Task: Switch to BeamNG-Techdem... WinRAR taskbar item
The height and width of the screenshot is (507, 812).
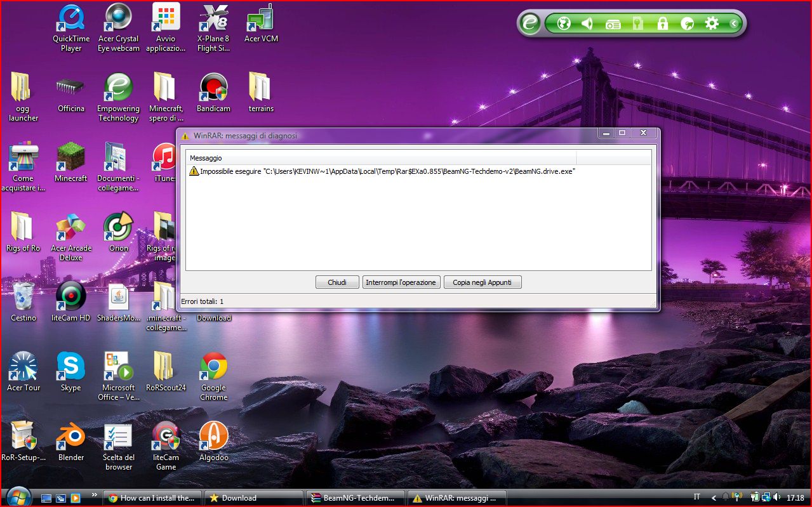Action: [356, 498]
